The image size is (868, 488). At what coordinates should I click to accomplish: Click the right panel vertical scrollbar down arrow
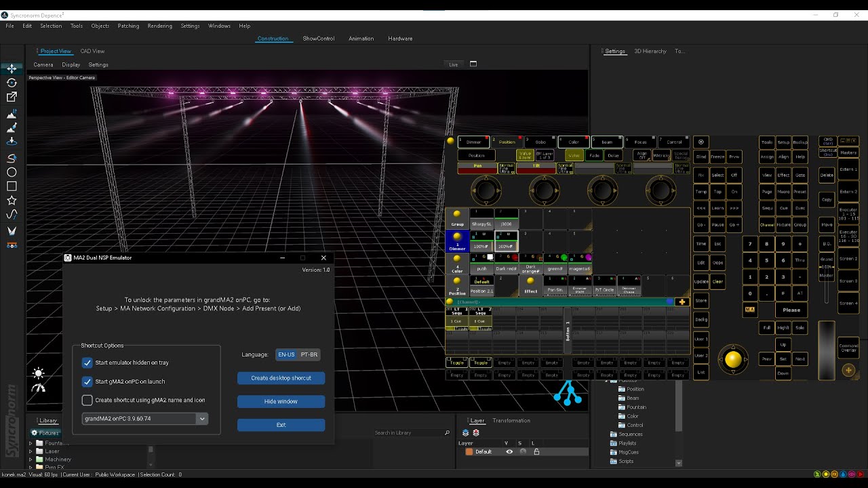pyautogui.click(x=679, y=464)
